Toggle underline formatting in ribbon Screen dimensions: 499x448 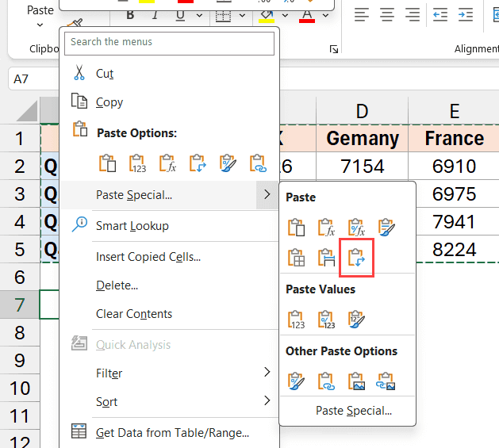coord(180,15)
